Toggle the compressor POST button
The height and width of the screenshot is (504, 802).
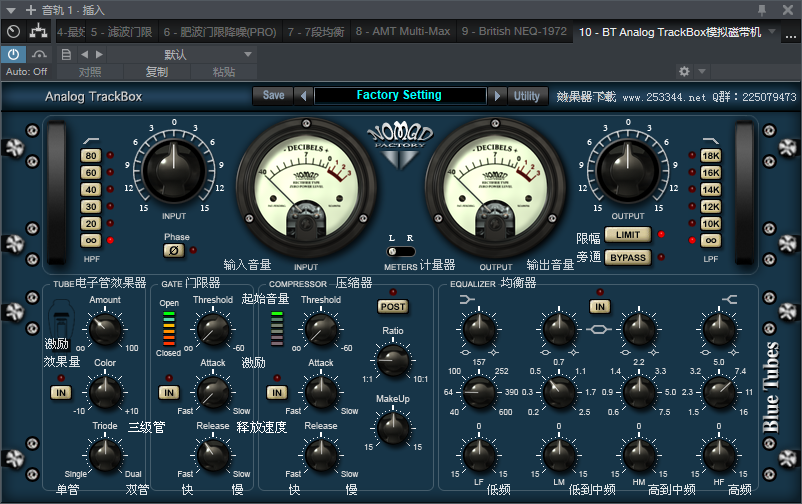(392, 306)
